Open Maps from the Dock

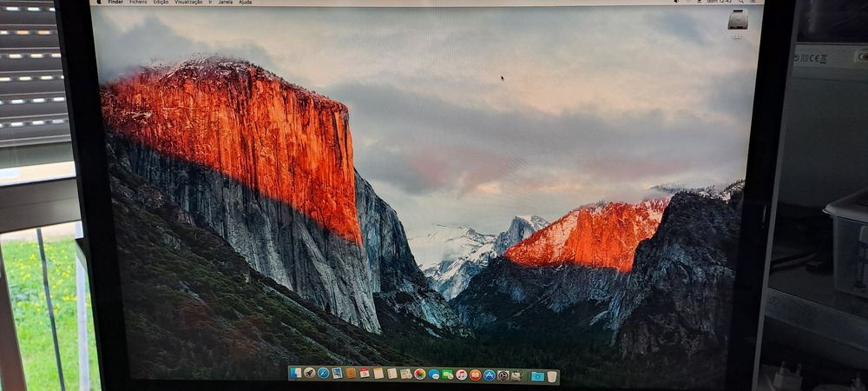tap(405, 374)
